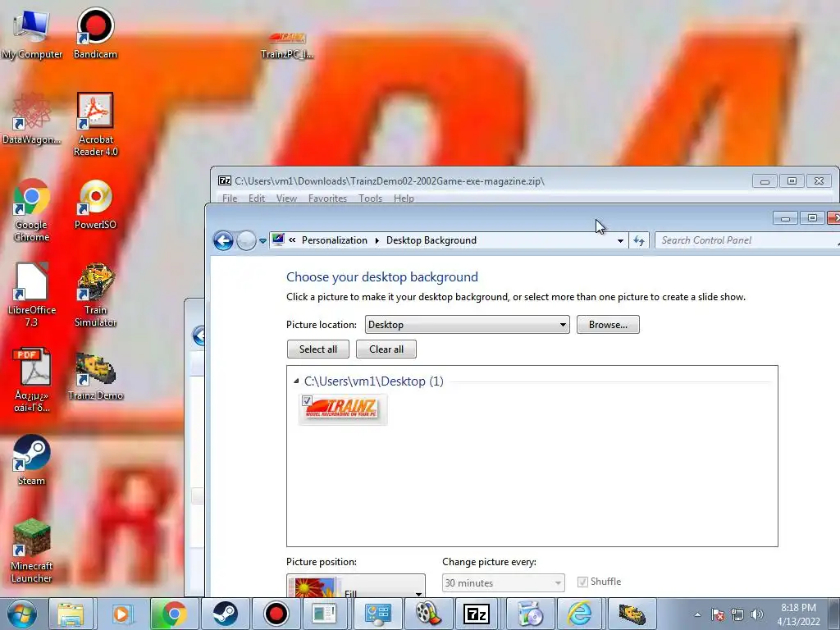Image resolution: width=840 pixels, height=630 pixels.
Task: Switch to Bandicam in the taskbar
Action: coord(276,614)
